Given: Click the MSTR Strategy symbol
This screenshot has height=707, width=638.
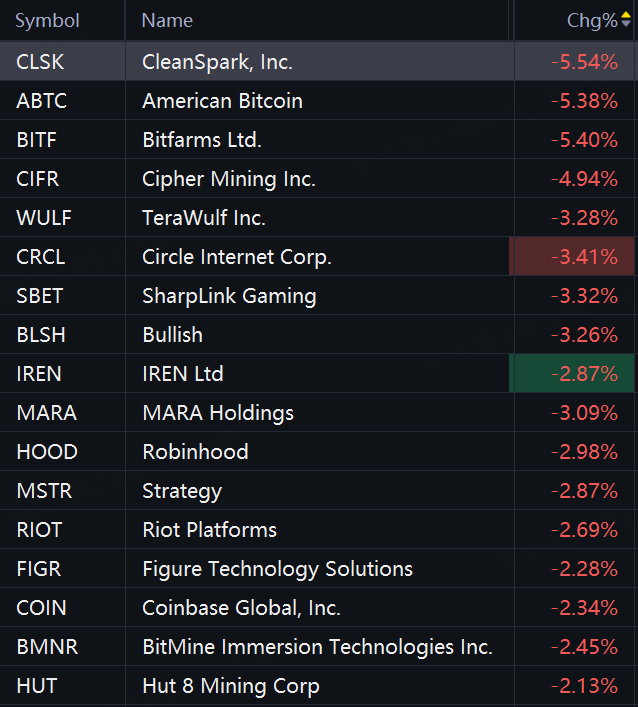Looking at the screenshot, I should (x=44, y=491).
